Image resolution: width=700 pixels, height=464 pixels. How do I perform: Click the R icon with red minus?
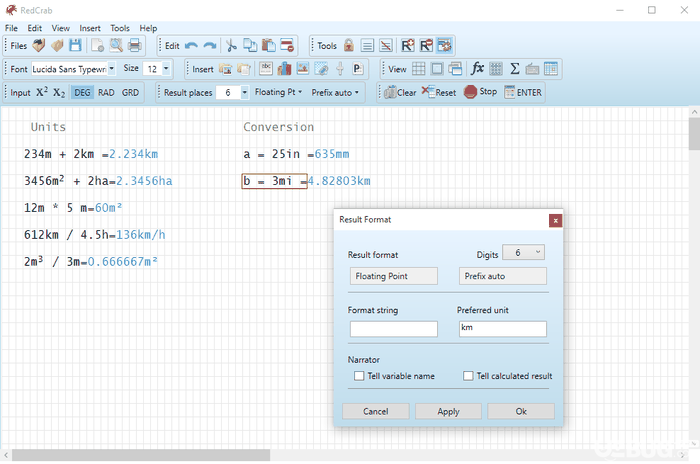pos(426,46)
